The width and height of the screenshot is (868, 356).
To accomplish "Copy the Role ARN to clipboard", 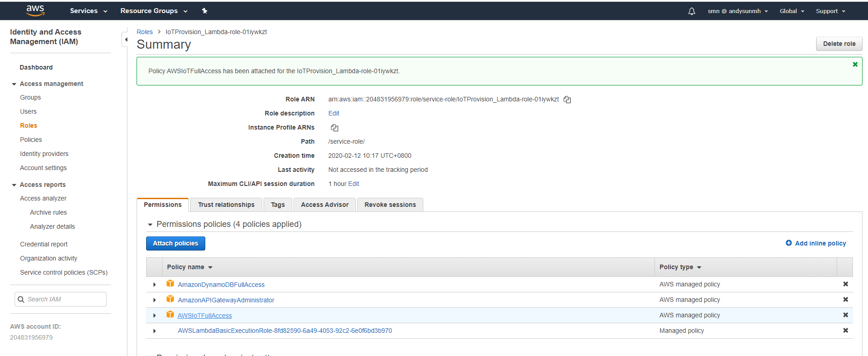I will click(567, 100).
